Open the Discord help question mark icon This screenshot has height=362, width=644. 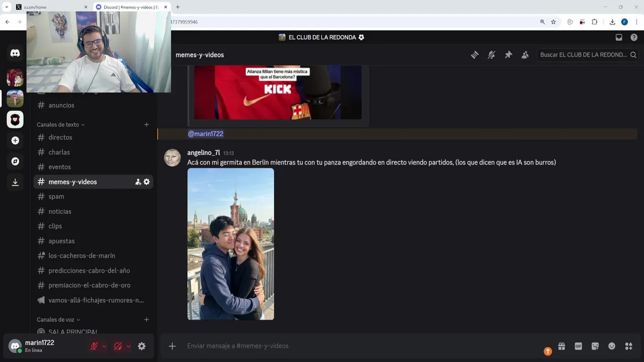[x=634, y=37]
